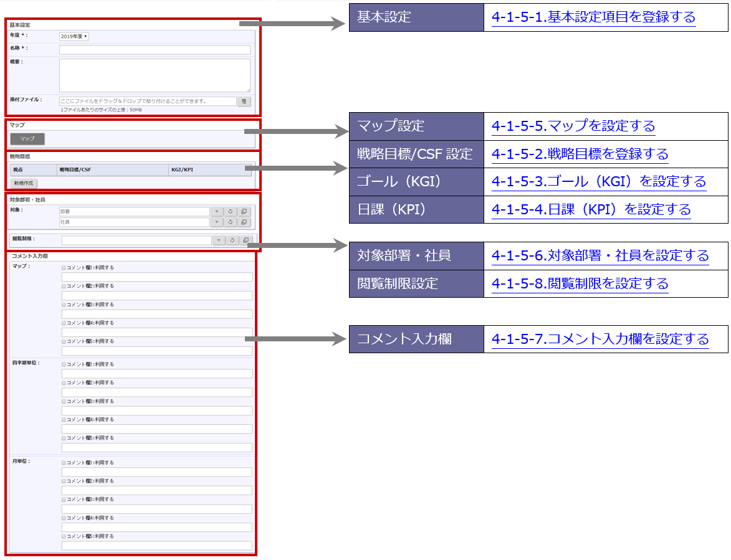Click the マップ設定 table label cell
The height and width of the screenshot is (560, 731).
coord(416,126)
